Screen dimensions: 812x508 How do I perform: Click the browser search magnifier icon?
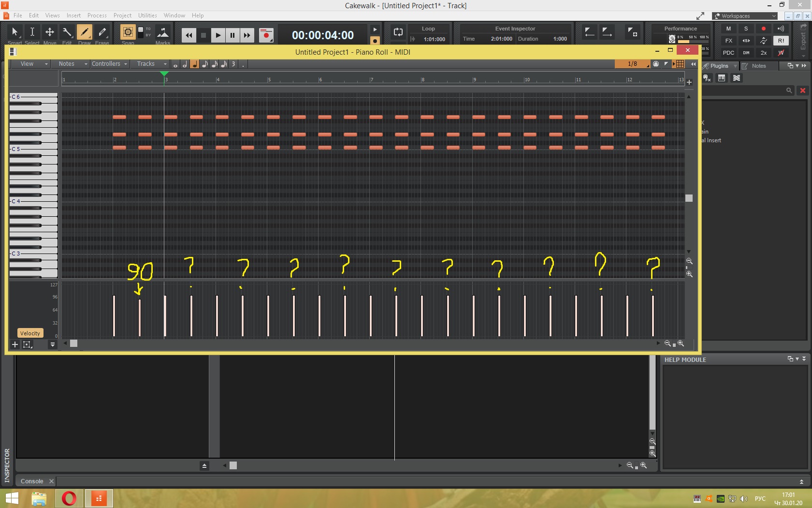(x=789, y=90)
